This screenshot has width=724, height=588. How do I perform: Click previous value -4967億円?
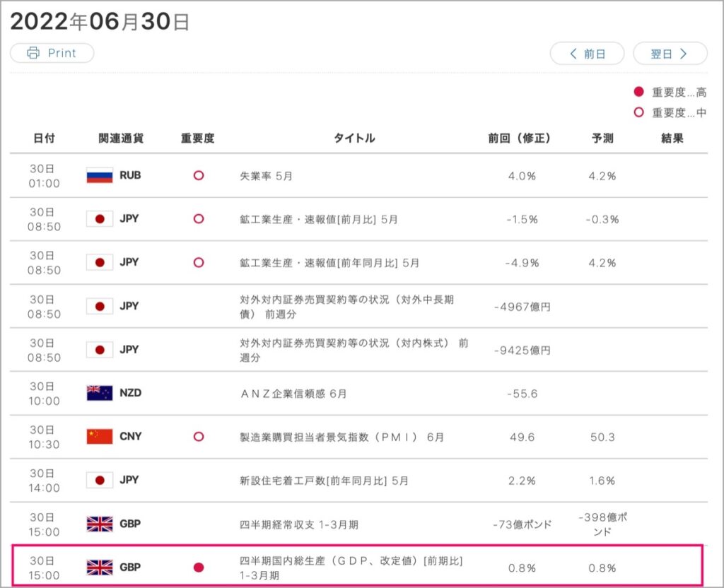point(522,307)
